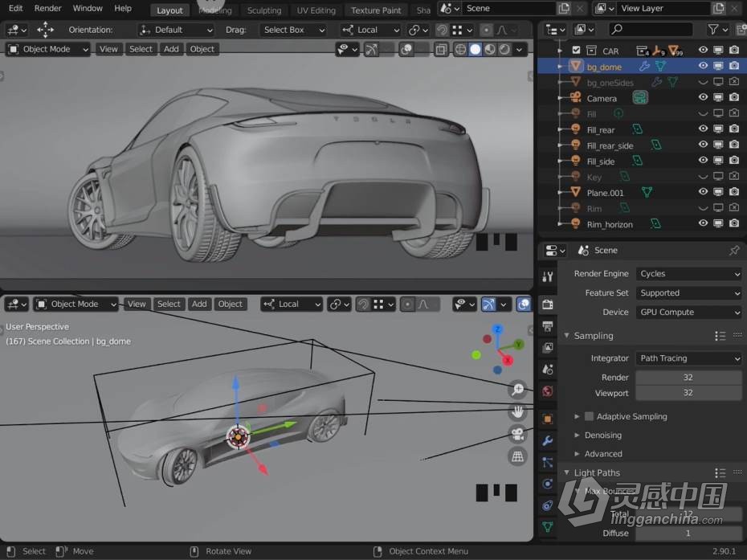This screenshot has width=747, height=560.
Task: Click the pan hand icon in lower viewport
Action: [517, 411]
